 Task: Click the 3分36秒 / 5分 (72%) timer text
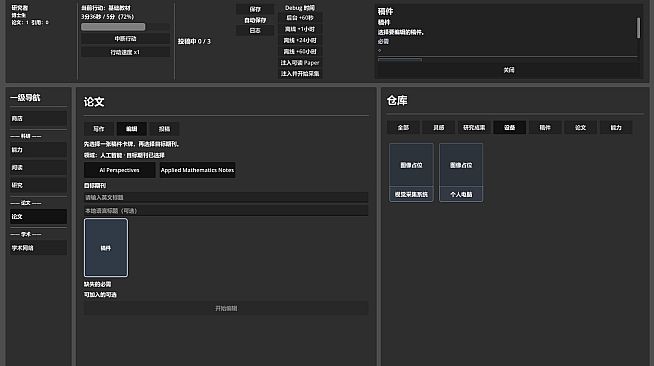coord(108,17)
